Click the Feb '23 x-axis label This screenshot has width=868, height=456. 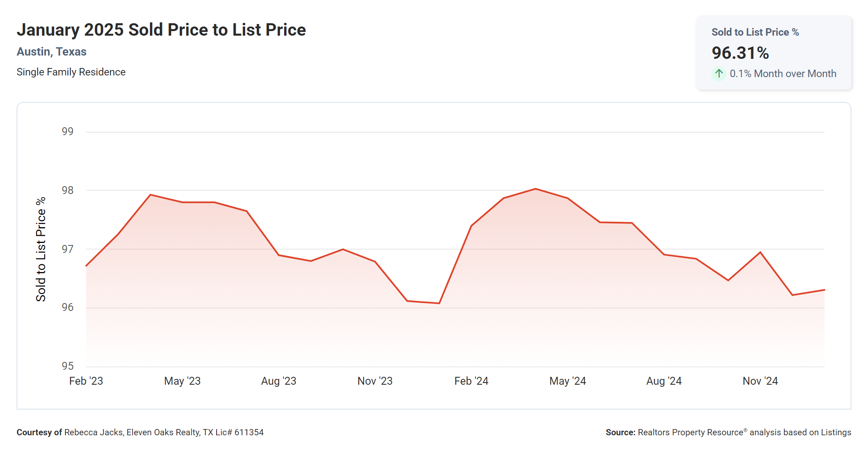click(x=86, y=381)
